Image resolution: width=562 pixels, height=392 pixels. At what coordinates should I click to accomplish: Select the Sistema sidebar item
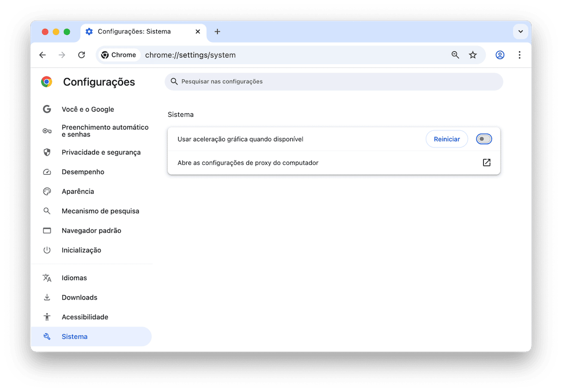coord(91,337)
